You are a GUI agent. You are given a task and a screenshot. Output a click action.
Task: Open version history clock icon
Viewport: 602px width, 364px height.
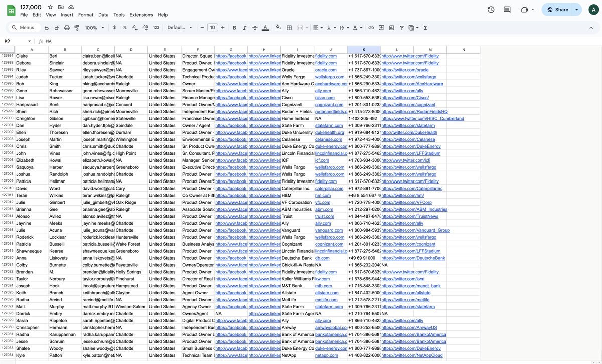pyautogui.click(x=491, y=10)
